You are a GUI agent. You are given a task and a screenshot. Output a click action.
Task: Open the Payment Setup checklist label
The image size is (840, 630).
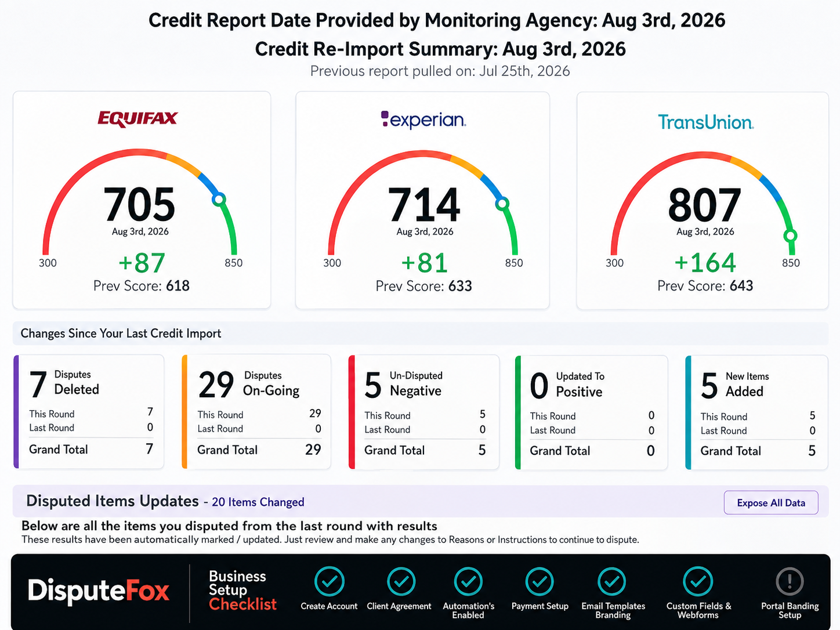540,606
